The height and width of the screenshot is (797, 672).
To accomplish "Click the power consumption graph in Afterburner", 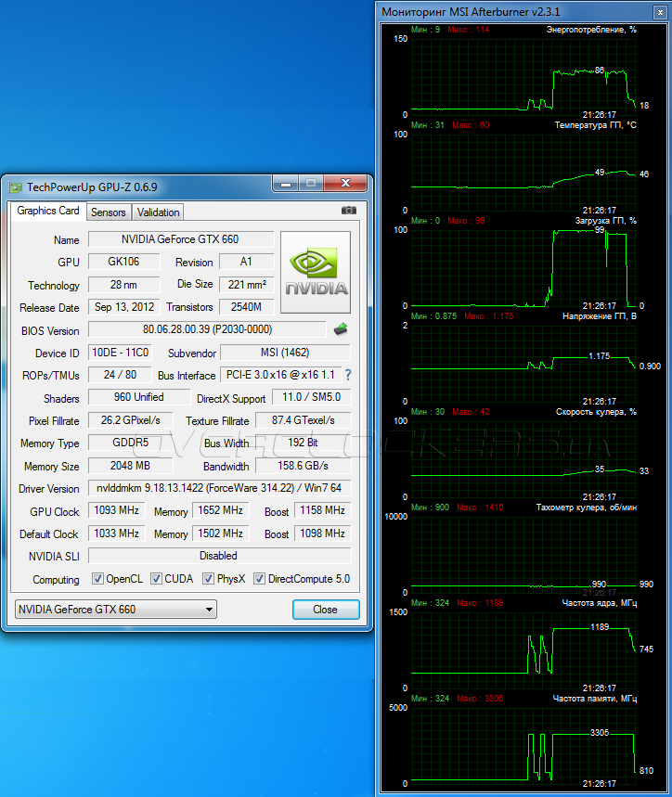I will pyautogui.click(x=523, y=76).
